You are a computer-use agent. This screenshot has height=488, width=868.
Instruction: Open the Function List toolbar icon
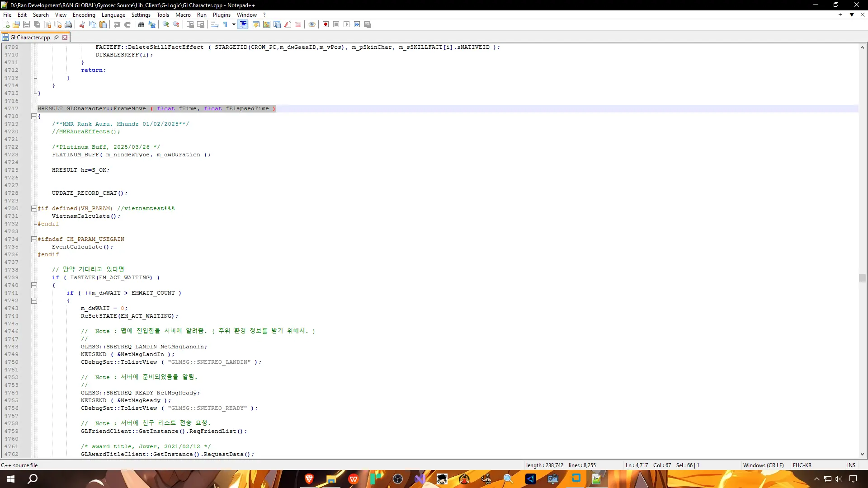point(288,24)
